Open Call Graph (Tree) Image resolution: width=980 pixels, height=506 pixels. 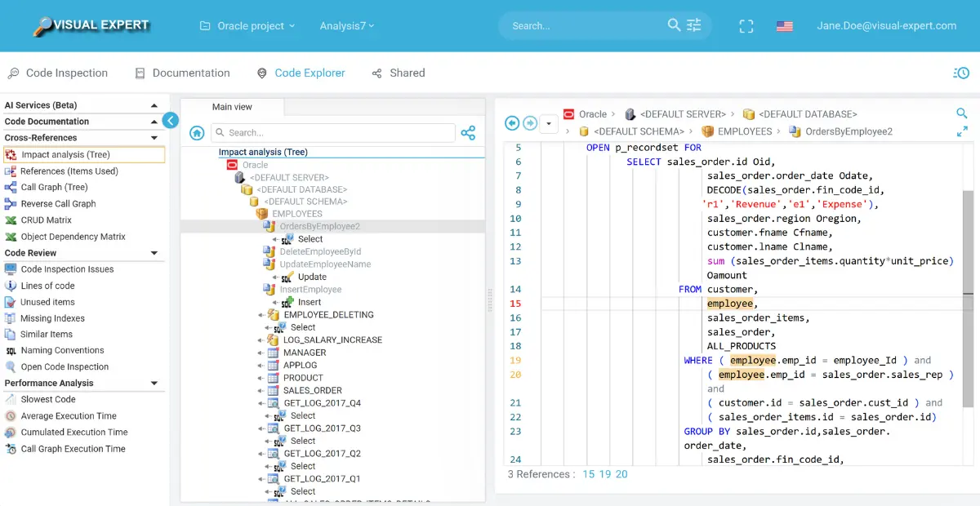47,187
